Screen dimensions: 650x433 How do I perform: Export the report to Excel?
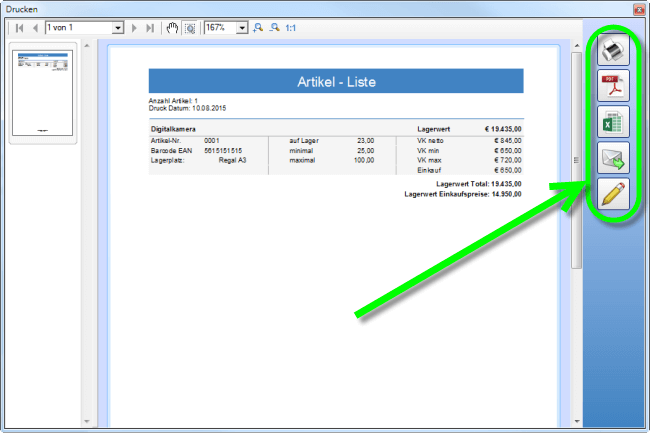pyautogui.click(x=613, y=122)
